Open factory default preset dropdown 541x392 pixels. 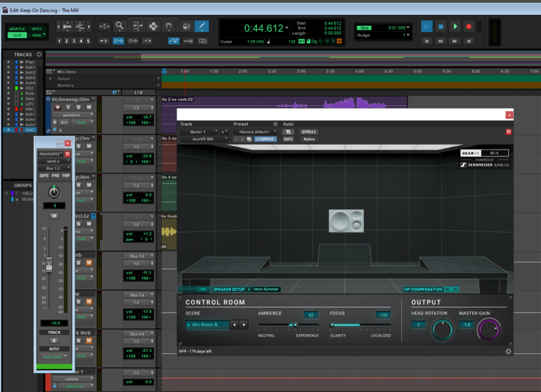coord(255,132)
